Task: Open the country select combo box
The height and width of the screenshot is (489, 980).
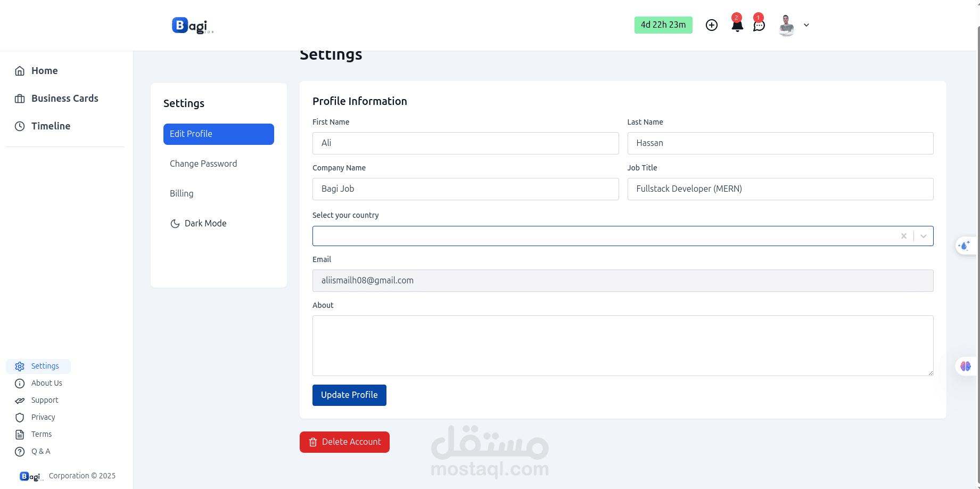Action: [623, 236]
